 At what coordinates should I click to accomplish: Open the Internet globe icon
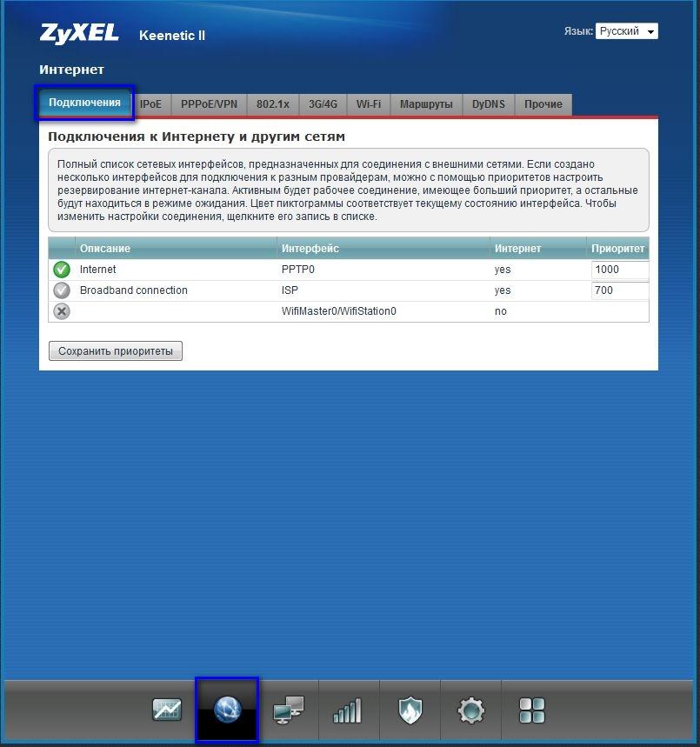coord(227,710)
